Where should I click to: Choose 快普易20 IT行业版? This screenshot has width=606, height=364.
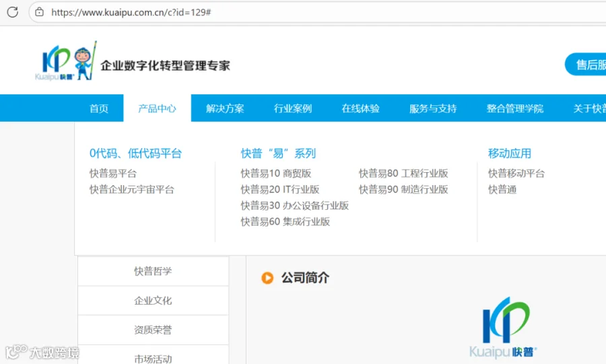click(x=280, y=190)
